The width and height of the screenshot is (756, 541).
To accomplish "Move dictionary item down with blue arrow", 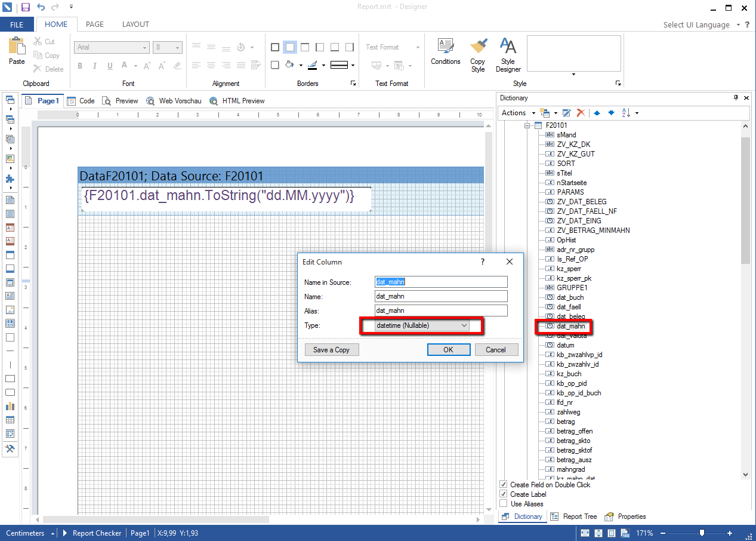I will point(610,112).
